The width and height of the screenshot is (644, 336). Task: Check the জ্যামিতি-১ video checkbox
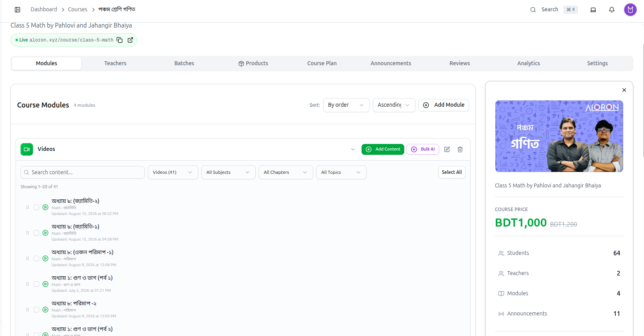[36, 233]
